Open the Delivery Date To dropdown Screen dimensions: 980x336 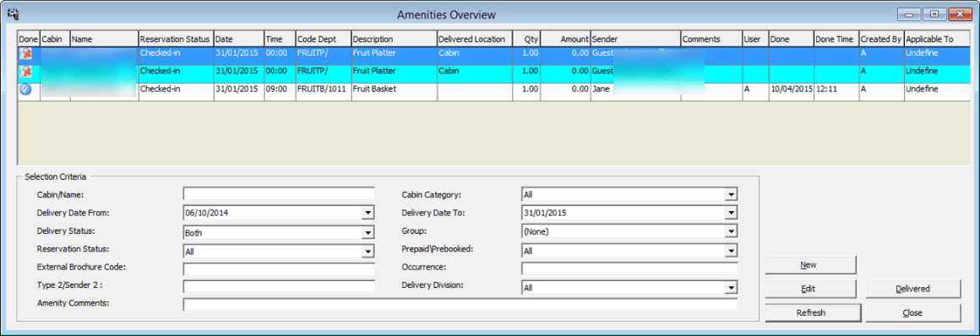point(731,213)
